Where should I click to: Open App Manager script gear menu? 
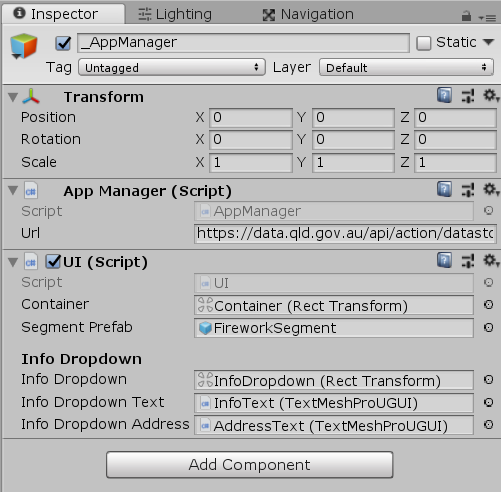pyautogui.click(x=491, y=190)
